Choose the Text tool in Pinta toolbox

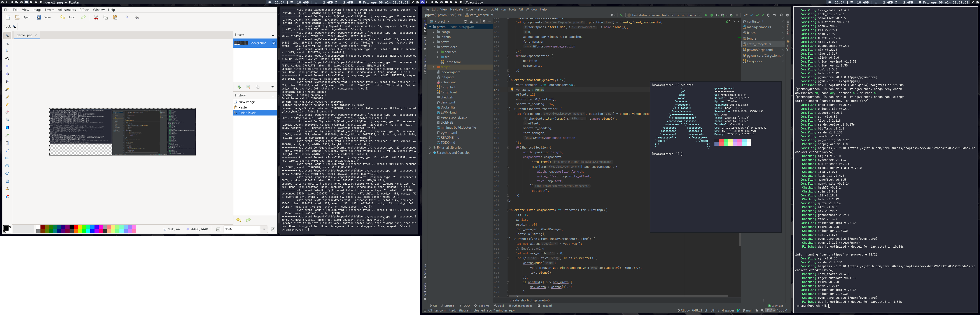pos(7,143)
